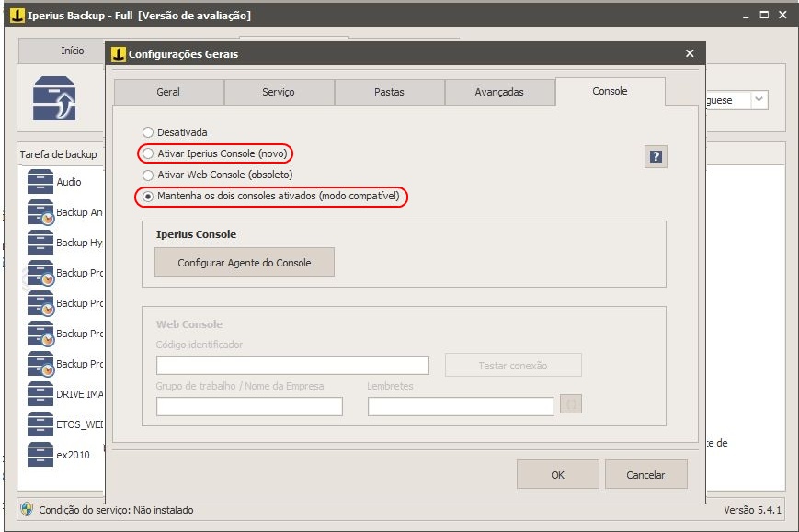Click the Backup An task icon

pyautogui.click(x=40, y=212)
